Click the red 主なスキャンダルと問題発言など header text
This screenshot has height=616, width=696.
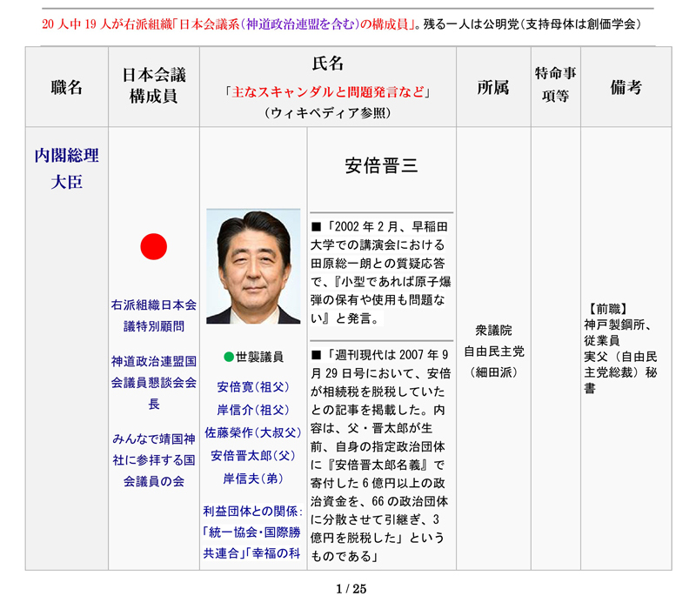327,90
